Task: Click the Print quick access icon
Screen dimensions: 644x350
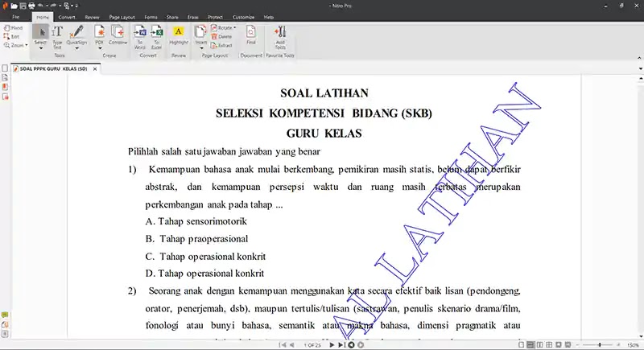Action: coord(31,6)
